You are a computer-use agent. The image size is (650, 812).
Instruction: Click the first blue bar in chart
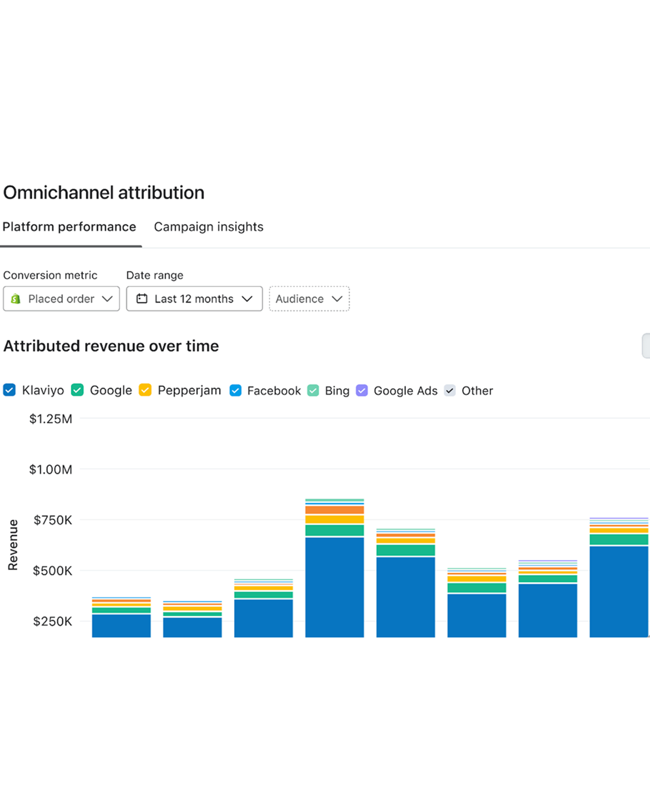coord(121,626)
